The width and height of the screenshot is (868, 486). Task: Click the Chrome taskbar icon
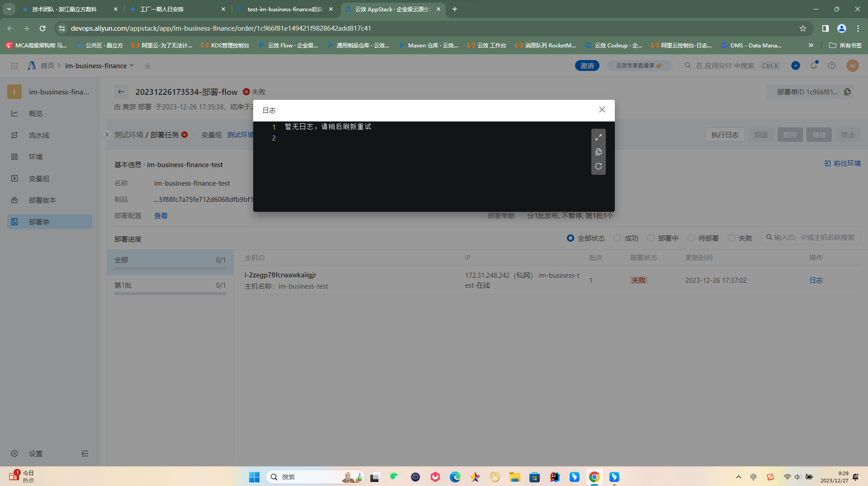pos(594,477)
